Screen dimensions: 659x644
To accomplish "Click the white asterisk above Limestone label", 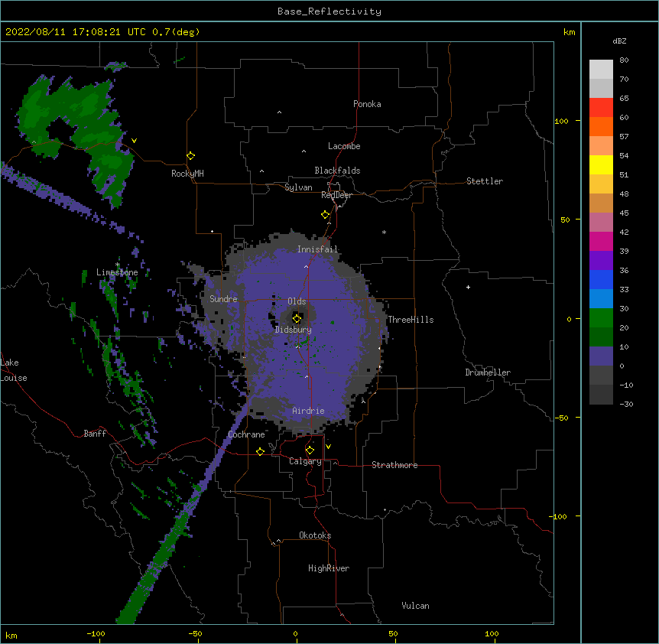I will pos(118,265).
